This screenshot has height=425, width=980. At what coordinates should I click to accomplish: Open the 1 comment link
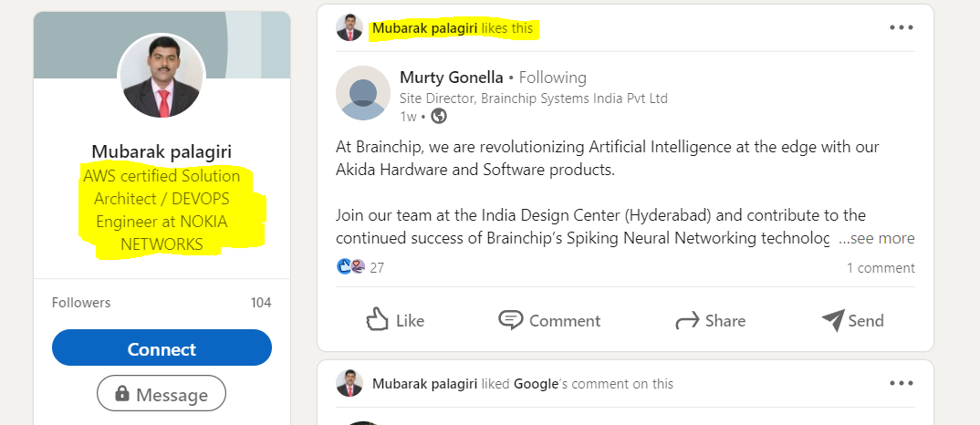[x=880, y=267]
